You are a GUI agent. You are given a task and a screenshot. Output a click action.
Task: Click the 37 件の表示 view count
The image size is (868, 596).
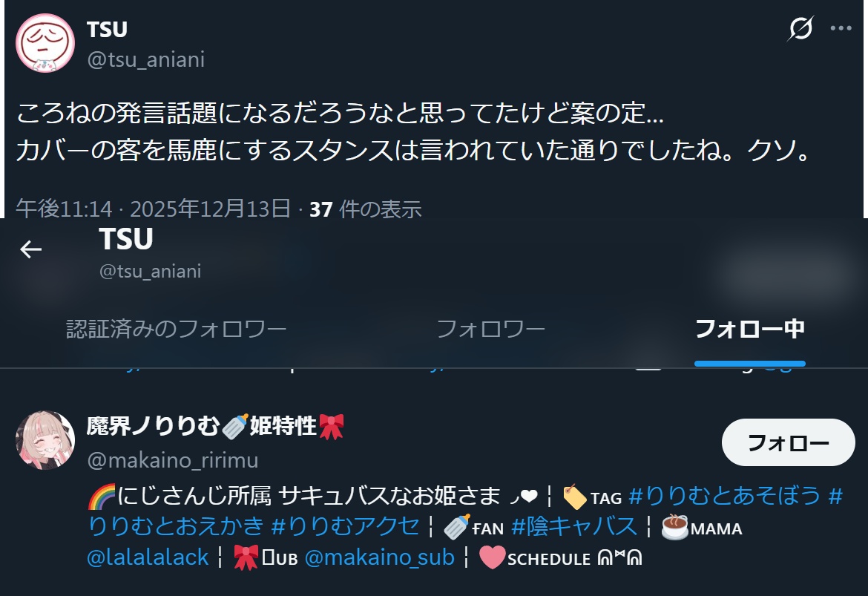(365, 209)
